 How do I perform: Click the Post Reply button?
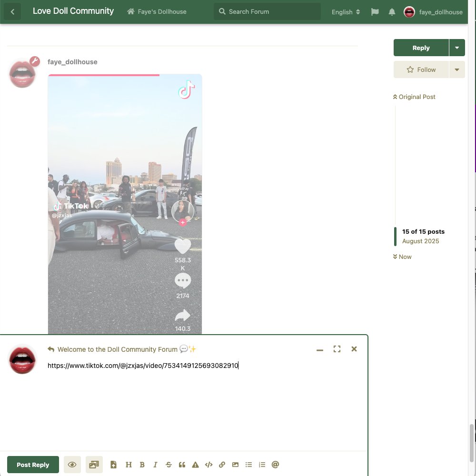tap(33, 465)
